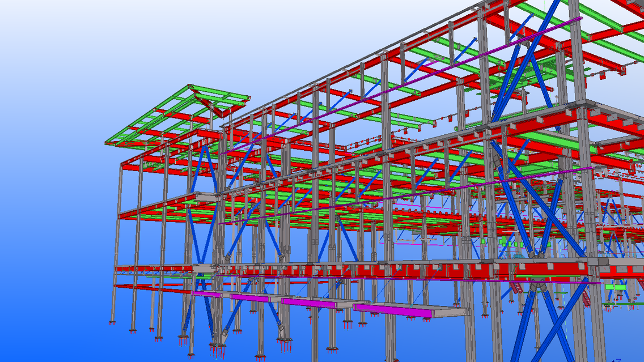Select the largest magenta slab panel
The width and height of the screenshot is (644, 362).
[392, 310]
